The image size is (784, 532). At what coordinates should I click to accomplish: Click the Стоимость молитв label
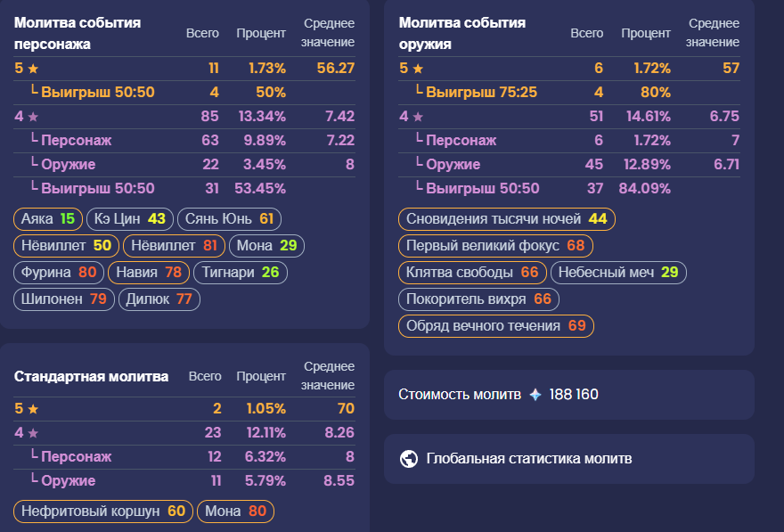(x=460, y=394)
